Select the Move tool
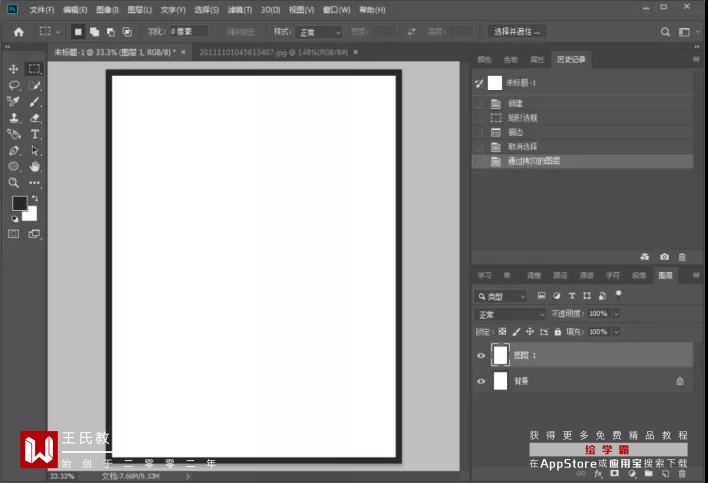 14,69
